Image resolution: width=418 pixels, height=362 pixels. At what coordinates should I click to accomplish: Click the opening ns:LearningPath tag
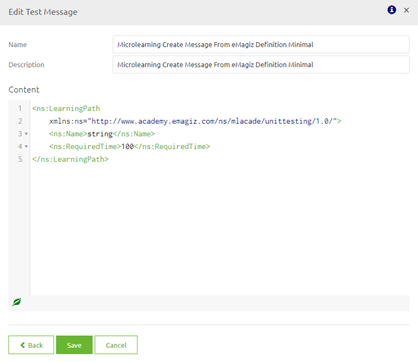click(x=66, y=109)
